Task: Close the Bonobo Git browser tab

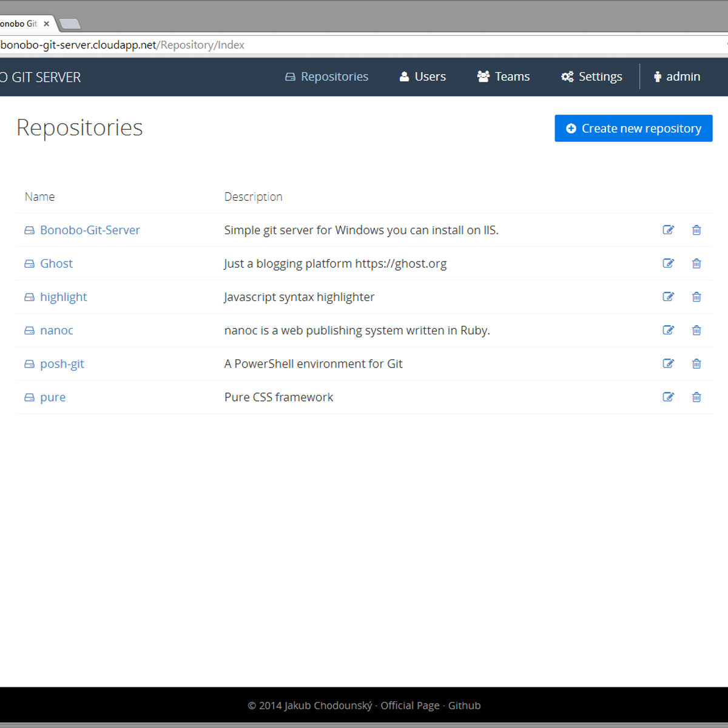Action: (x=46, y=24)
